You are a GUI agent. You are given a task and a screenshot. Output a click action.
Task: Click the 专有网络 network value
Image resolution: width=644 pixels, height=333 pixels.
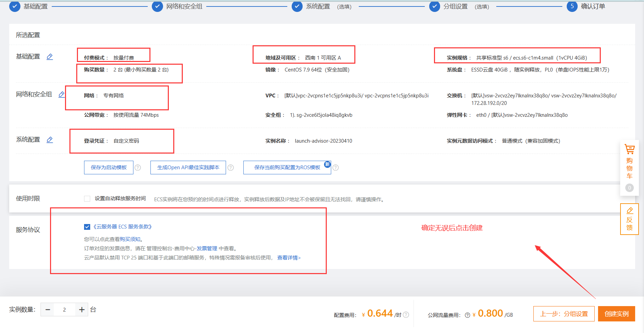(x=114, y=96)
